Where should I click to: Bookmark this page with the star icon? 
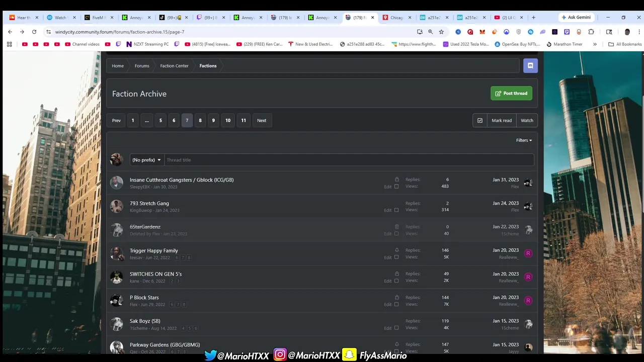(x=441, y=32)
